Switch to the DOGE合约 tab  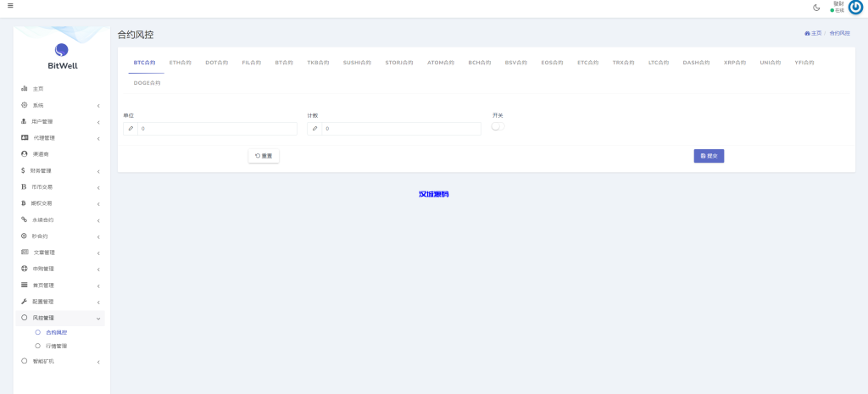[x=147, y=83]
